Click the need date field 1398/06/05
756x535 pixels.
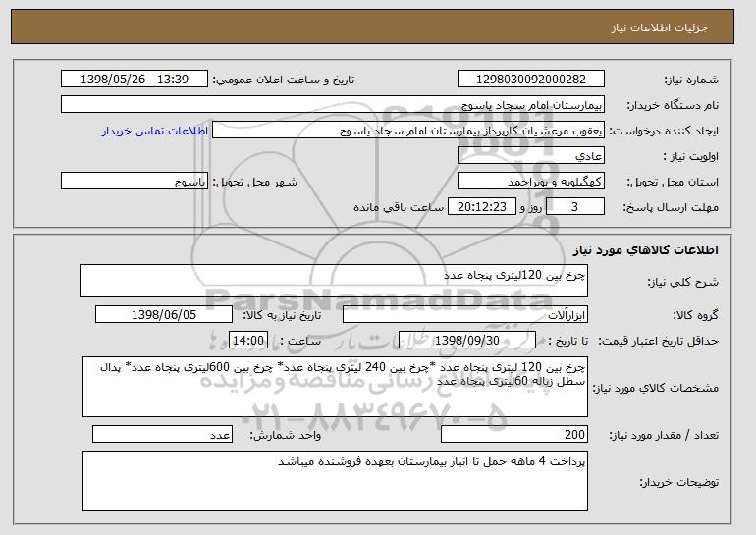click(164, 315)
